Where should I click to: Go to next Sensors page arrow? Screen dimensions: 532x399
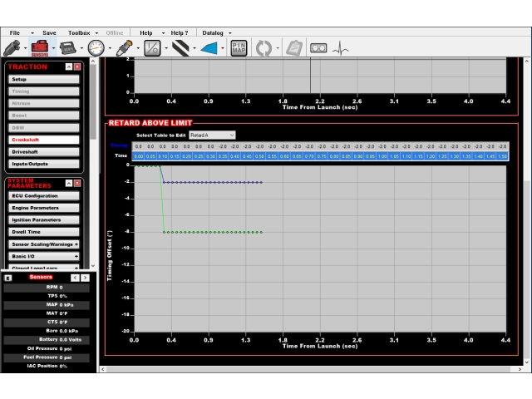pos(85,278)
